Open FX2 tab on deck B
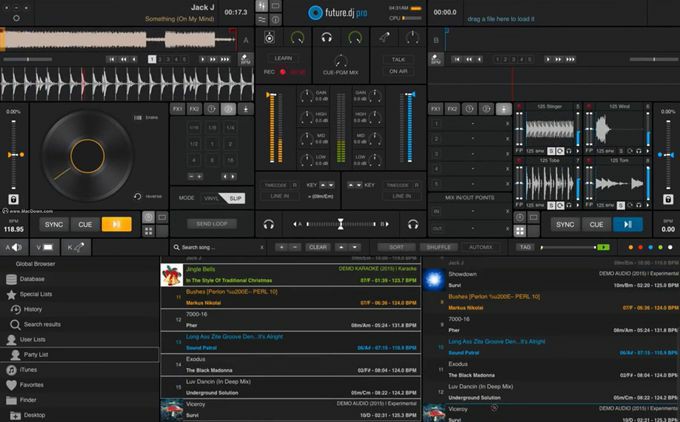 (x=452, y=109)
